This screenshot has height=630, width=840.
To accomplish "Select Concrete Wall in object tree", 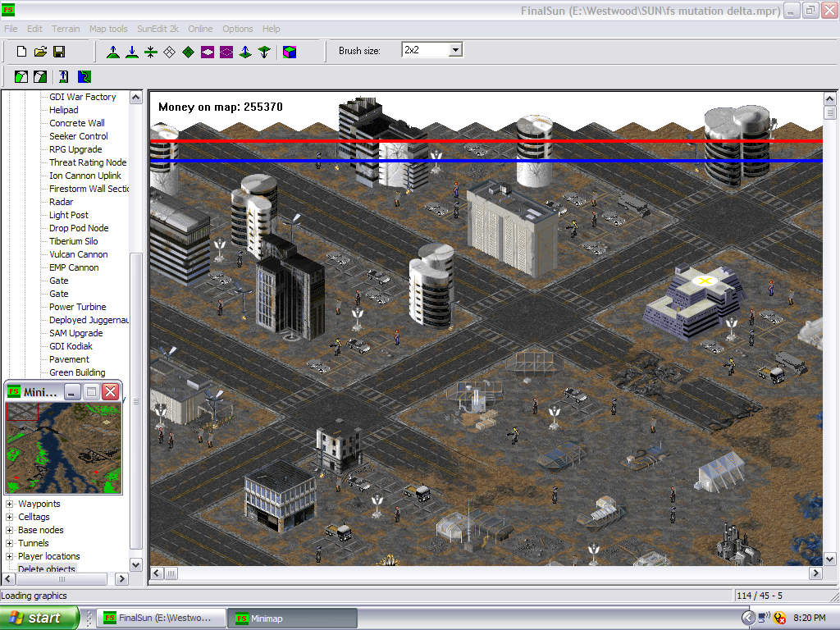I will (x=76, y=123).
